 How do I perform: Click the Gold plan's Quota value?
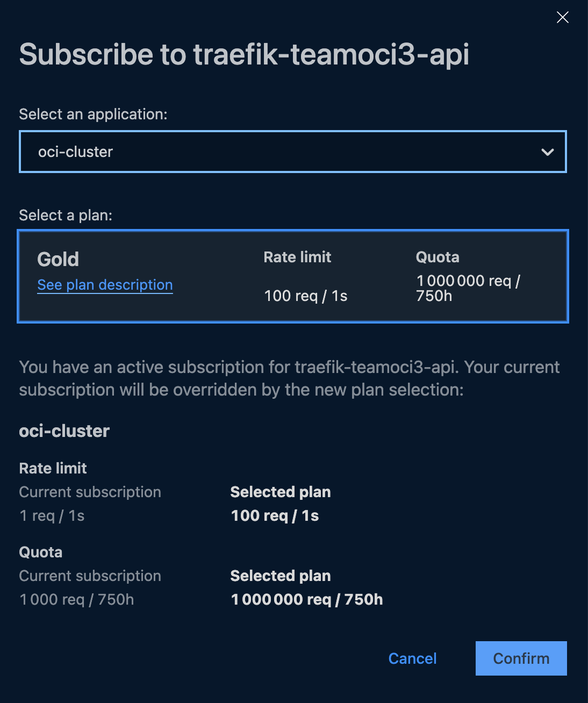[468, 288]
